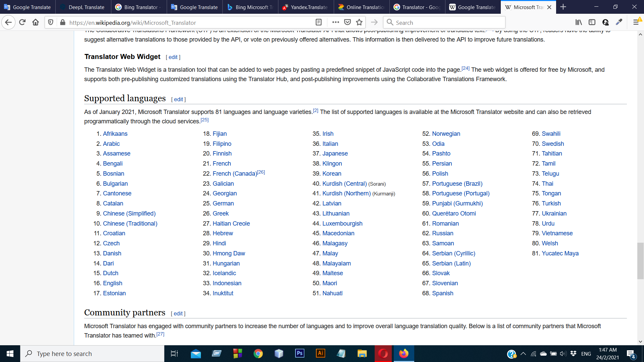This screenshot has width=644, height=362.
Task: Click the Firefox Search box
Action: click(444, 22)
